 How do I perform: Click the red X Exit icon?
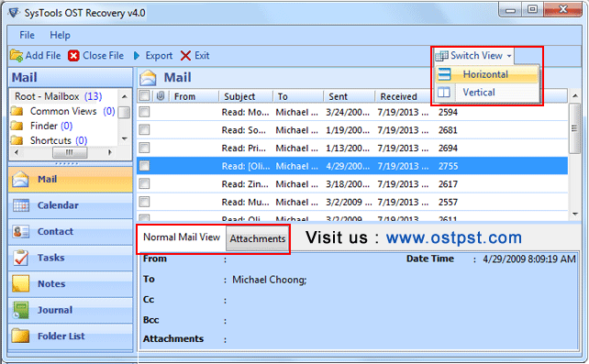[x=185, y=56]
